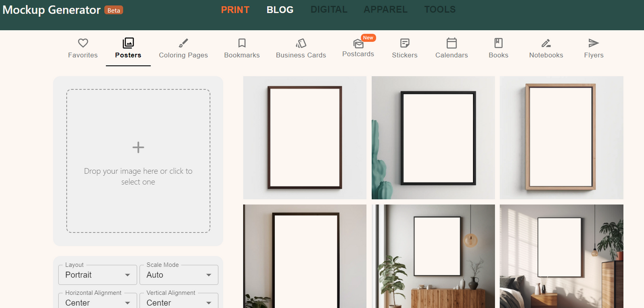
Task: Open the Calendars icon category
Action: [452, 43]
